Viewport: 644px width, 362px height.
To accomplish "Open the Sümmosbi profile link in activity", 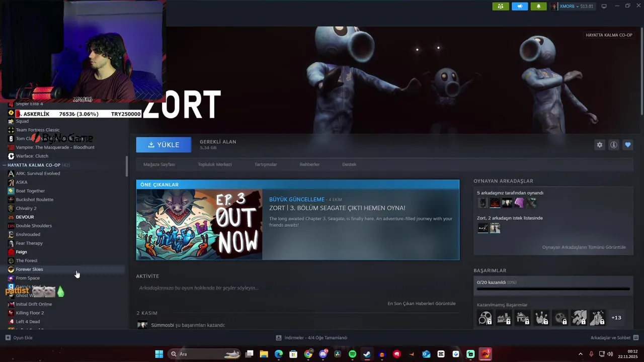I will click(163, 325).
